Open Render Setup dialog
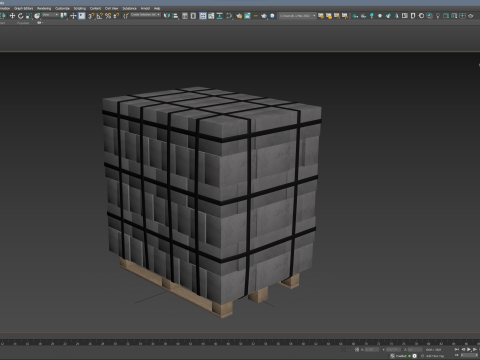 pos(239,16)
